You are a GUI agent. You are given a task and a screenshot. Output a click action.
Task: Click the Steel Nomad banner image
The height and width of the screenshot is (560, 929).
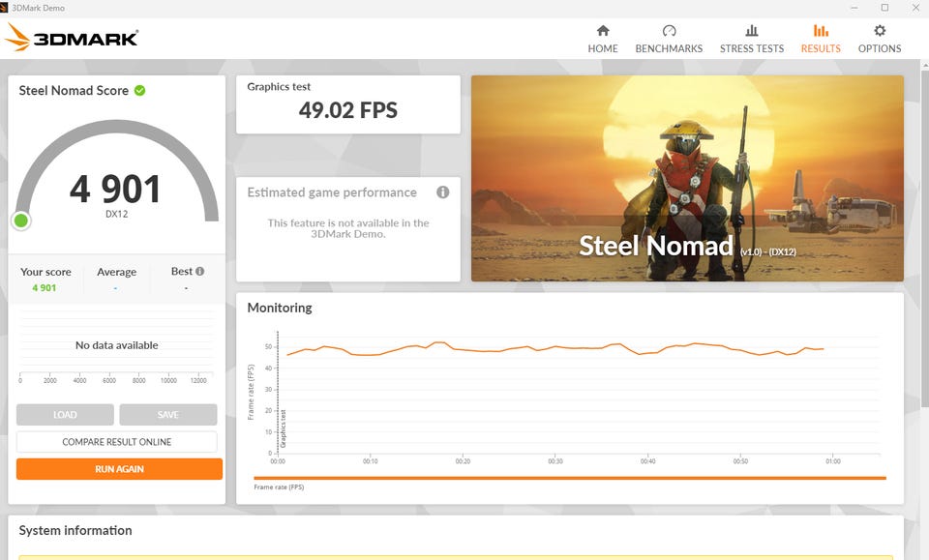pyautogui.click(x=687, y=178)
